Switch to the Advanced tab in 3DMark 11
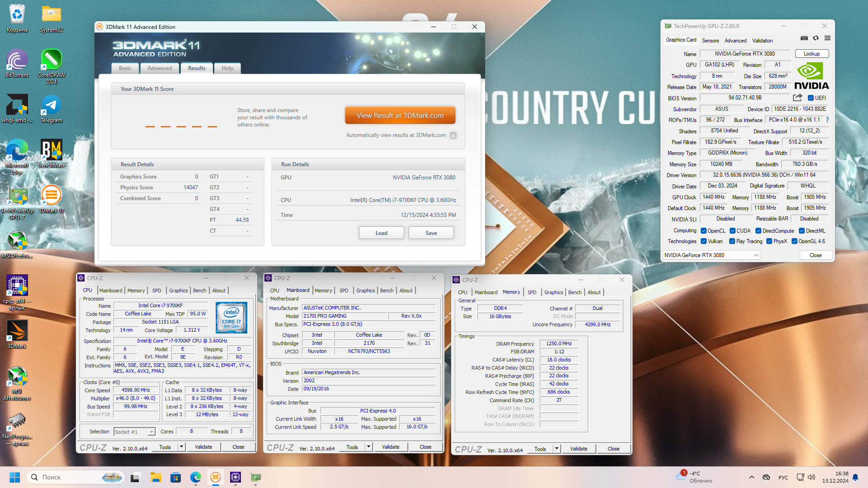Image resolution: width=868 pixels, height=488 pixels. tap(160, 68)
